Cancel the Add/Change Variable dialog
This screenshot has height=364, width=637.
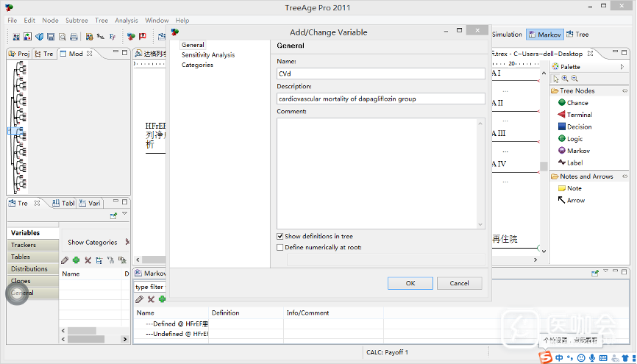point(459,283)
